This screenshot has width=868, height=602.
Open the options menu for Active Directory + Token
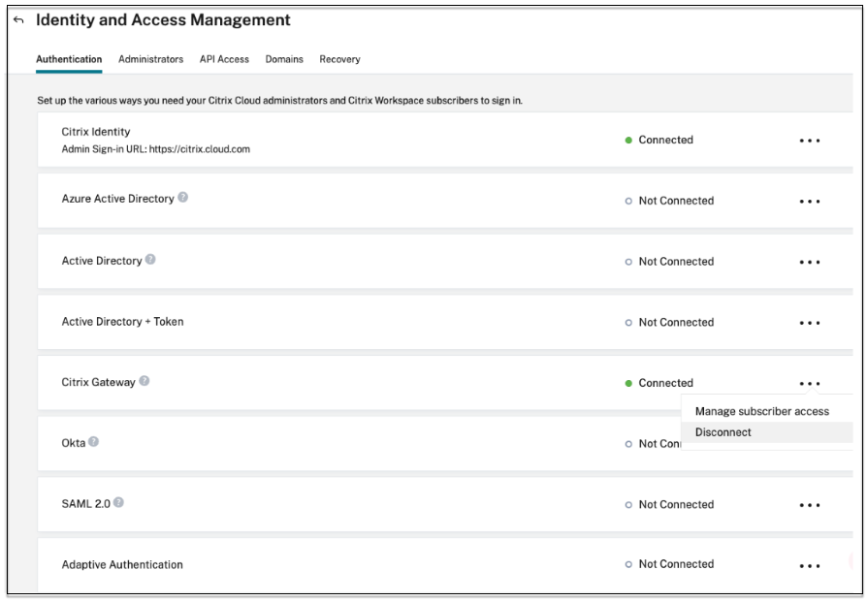(810, 323)
